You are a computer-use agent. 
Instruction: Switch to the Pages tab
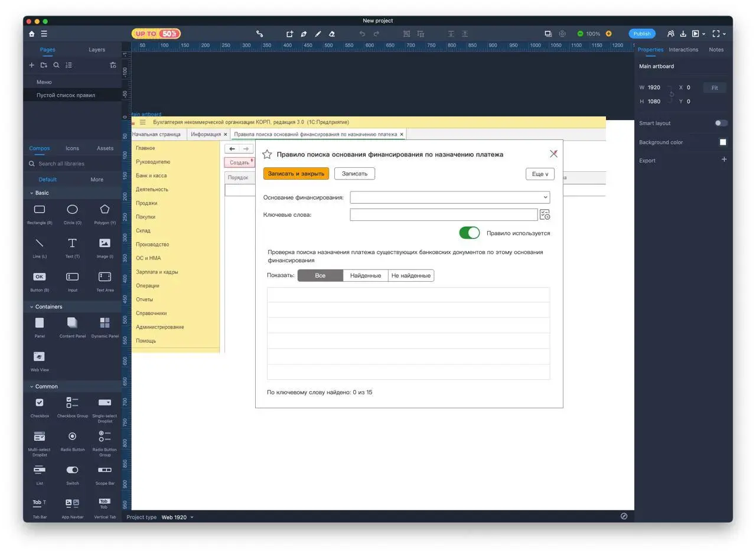click(47, 50)
